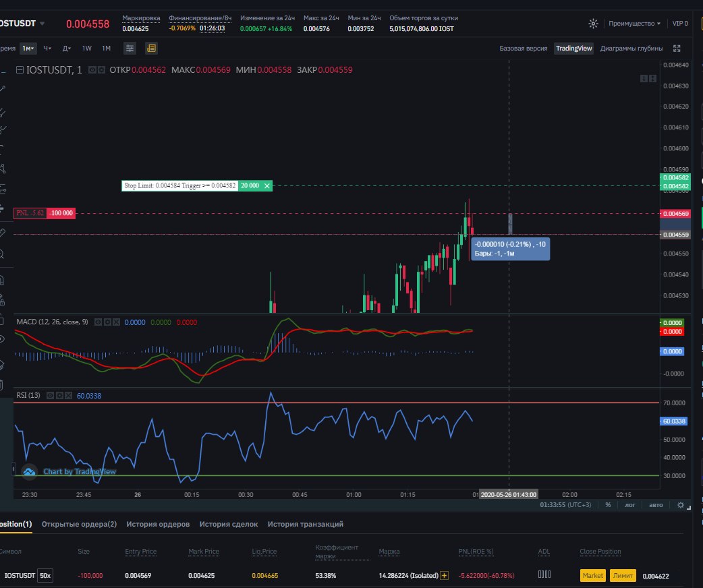Open История транзакций tab
The image size is (703, 588).
pyautogui.click(x=306, y=524)
